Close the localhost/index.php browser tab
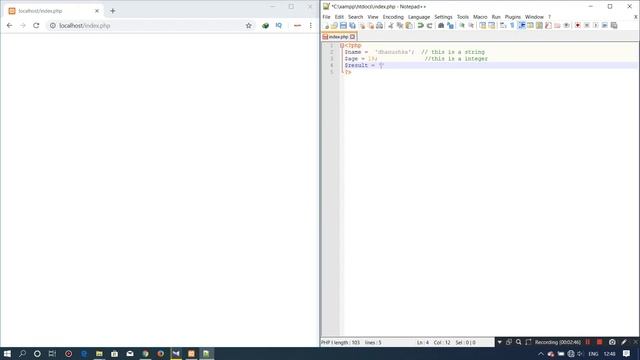This screenshot has width=640, height=360. (97, 11)
